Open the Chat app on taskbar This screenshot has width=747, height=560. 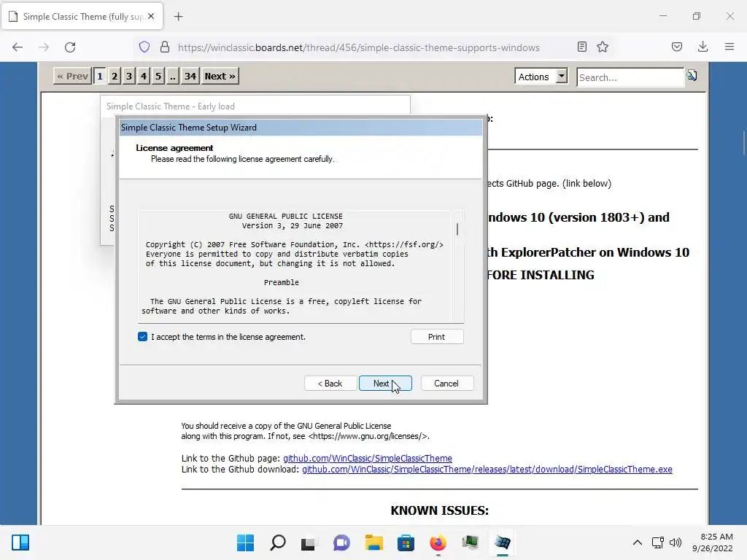[341, 542]
